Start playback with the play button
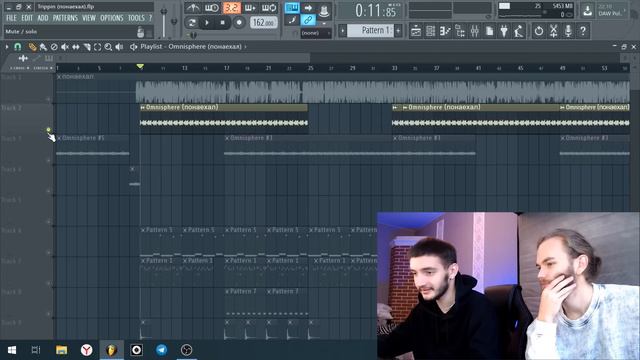Image resolution: width=640 pixels, height=360 pixels. tap(207, 22)
